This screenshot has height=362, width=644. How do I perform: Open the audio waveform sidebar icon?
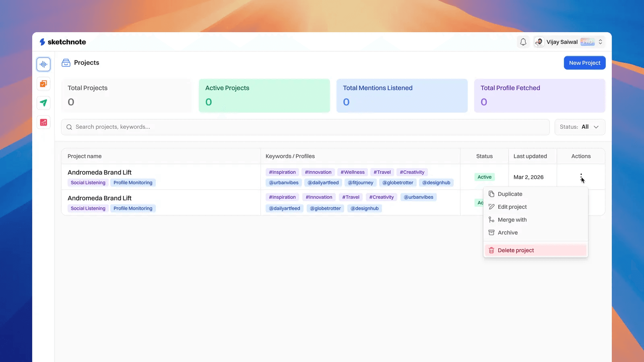click(43, 64)
